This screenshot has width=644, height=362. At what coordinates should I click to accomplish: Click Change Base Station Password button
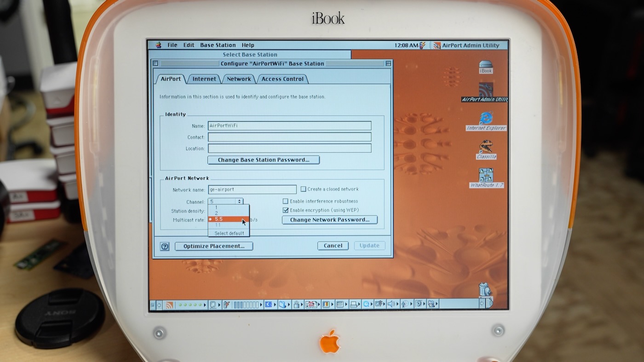click(263, 160)
